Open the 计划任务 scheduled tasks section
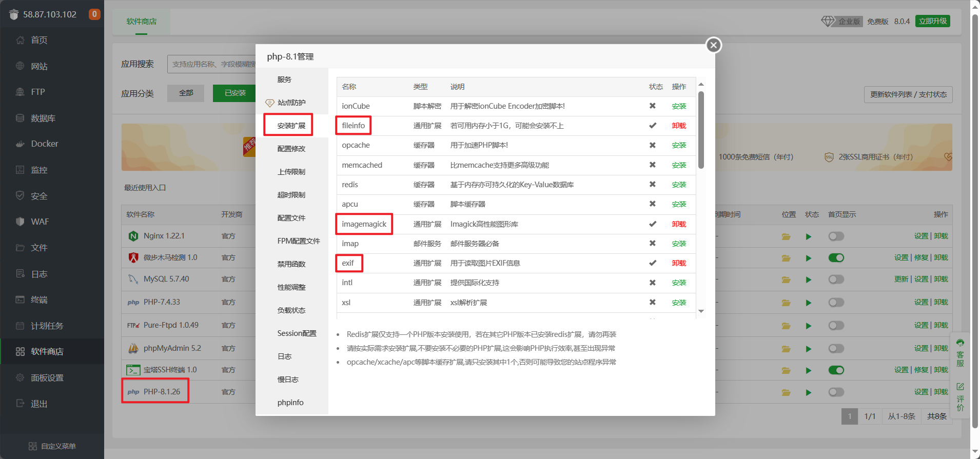Viewport: 980px width, 459px height. pyautogui.click(x=47, y=326)
